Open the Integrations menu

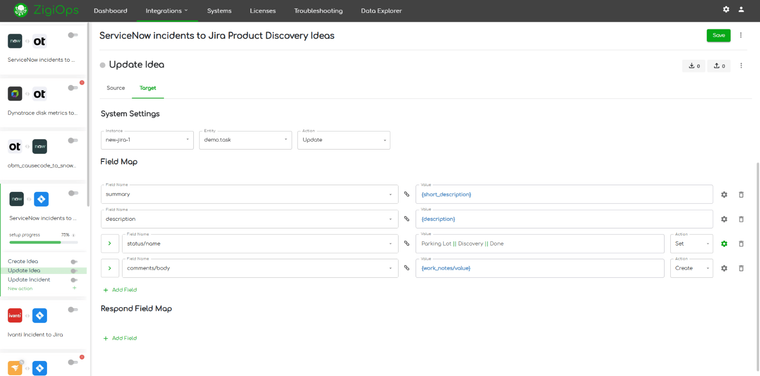click(x=167, y=11)
